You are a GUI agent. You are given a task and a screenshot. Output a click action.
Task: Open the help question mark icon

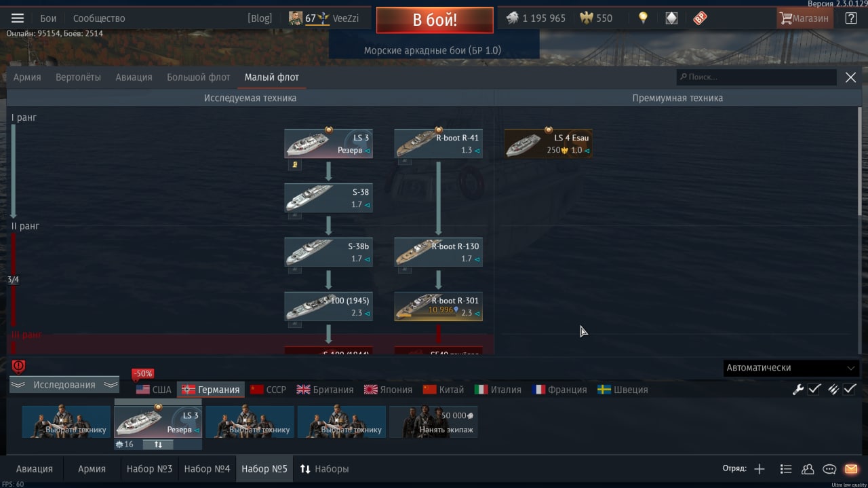(851, 18)
